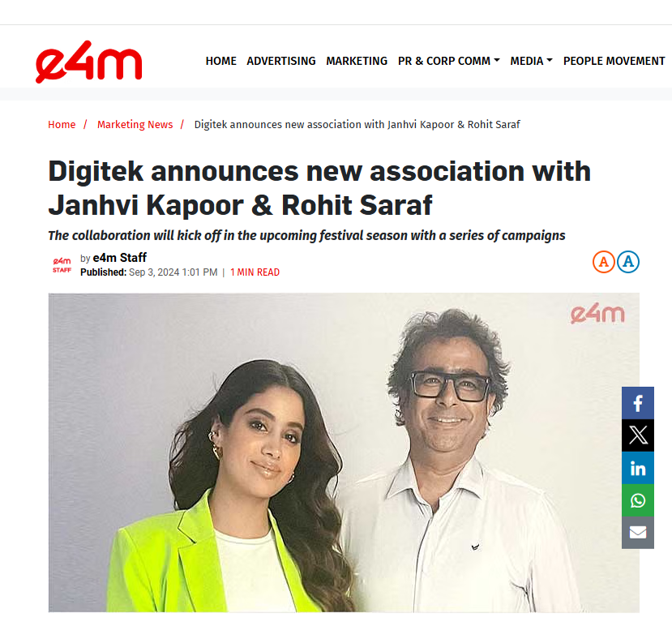
Task: Open the HOME menu item
Action: click(220, 61)
